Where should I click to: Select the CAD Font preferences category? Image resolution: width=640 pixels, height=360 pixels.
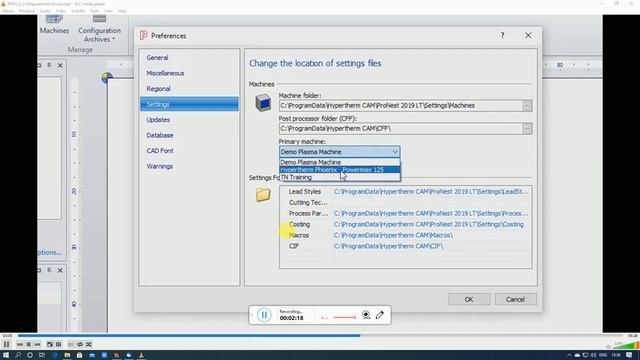tap(160, 151)
